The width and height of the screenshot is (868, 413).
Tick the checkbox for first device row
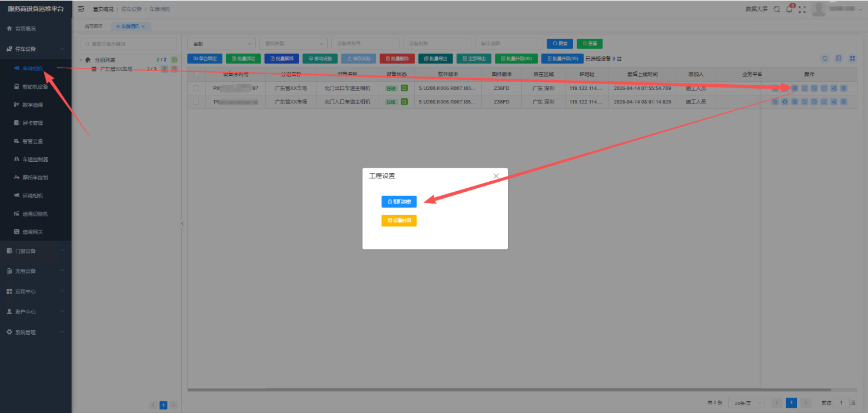(x=196, y=88)
